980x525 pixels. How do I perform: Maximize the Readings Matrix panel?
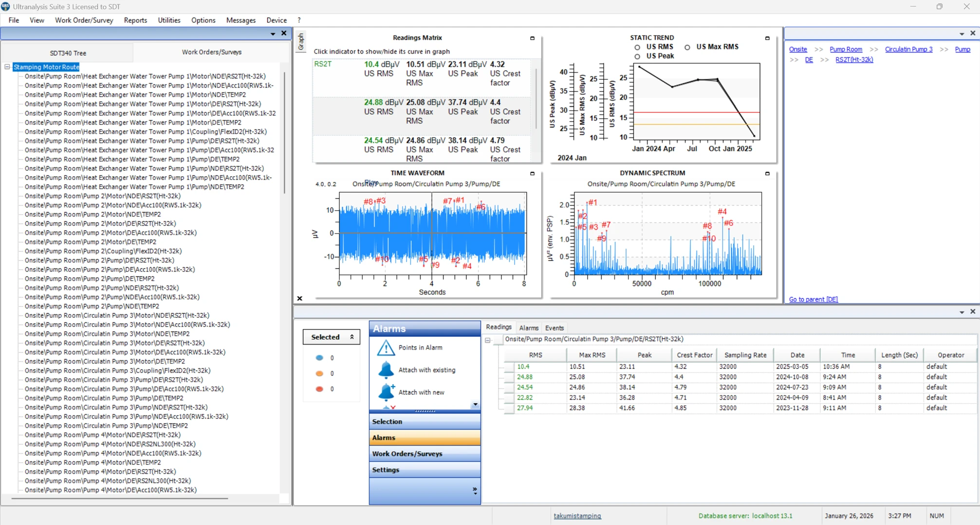(532, 38)
